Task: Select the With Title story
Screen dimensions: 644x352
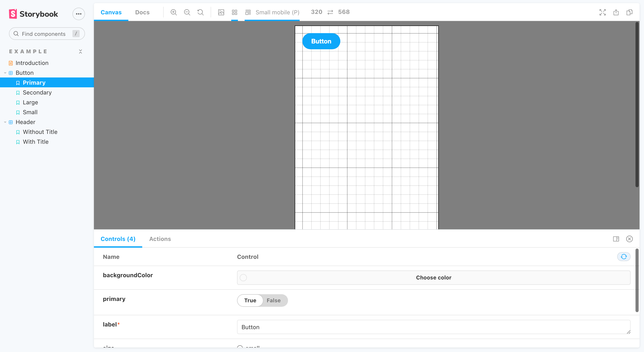Action: tap(36, 142)
